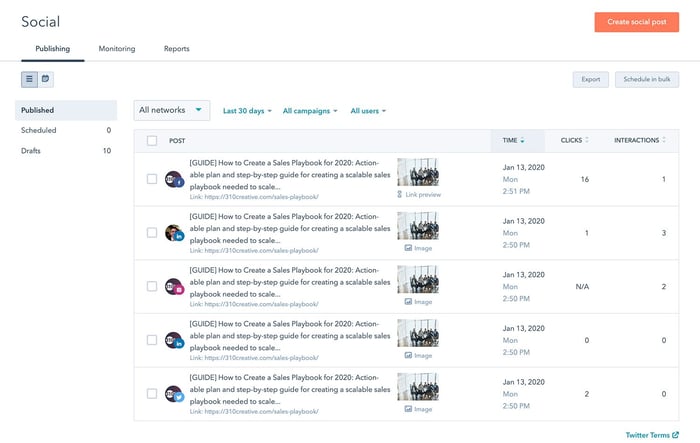Click the Twitter account avatar on last post
This screenshot has width=700, height=443.
[174, 394]
